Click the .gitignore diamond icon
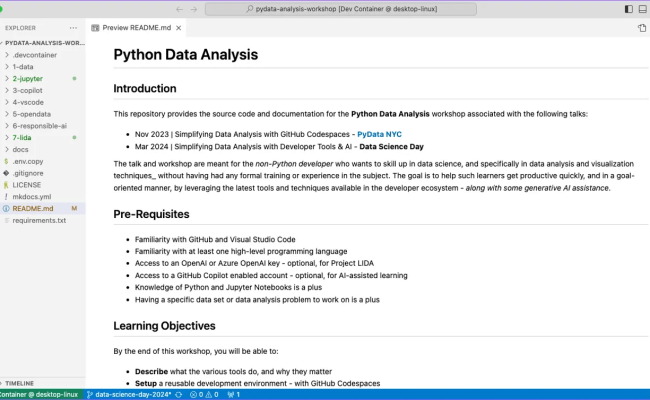 pos(6,173)
